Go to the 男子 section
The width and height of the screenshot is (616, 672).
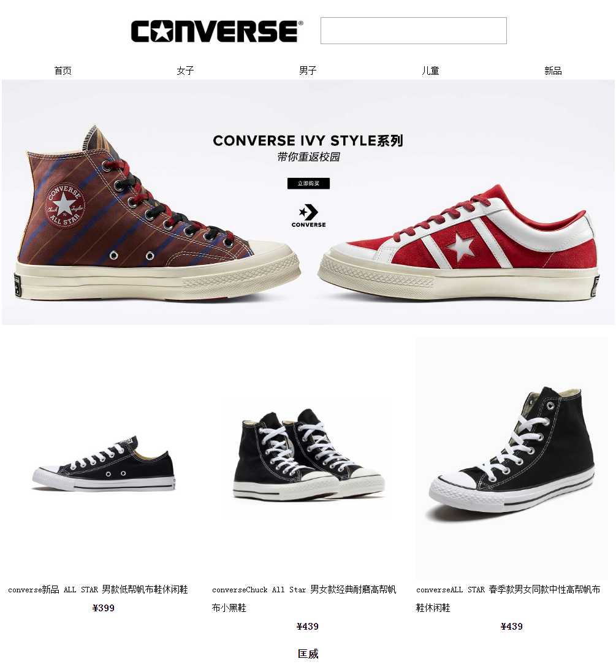(x=308, y=71)
